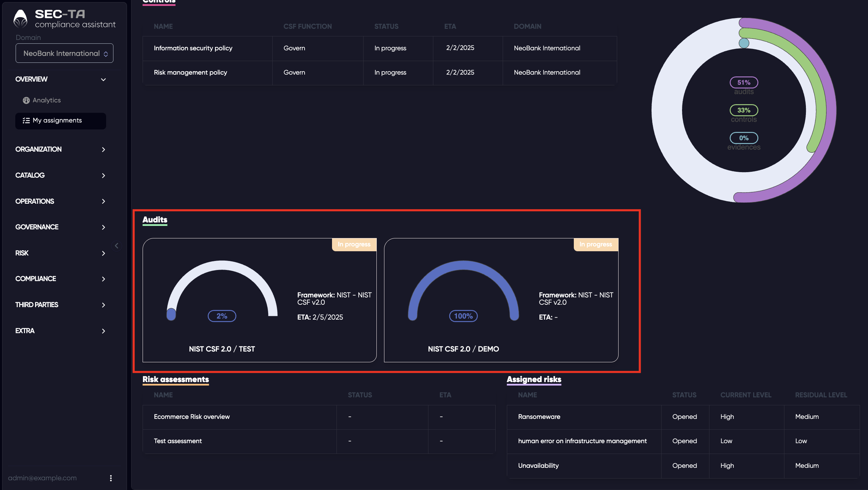Click the Analytics palette icon
This screenshot has height=490, width=868.
[x=26, y=100]
